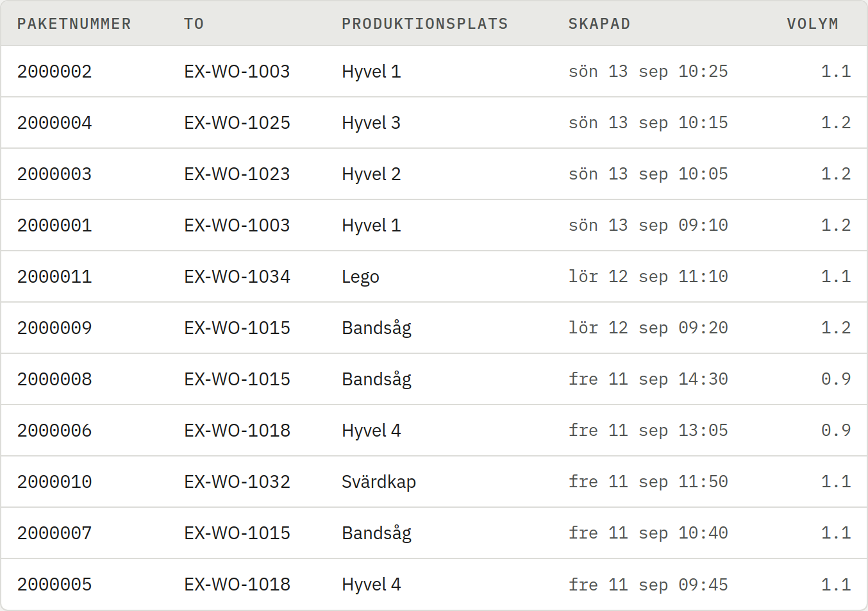Click the PRODUKTIONSPLATS column header
This screenshot has width=868, height=611.
coord(424,24)
